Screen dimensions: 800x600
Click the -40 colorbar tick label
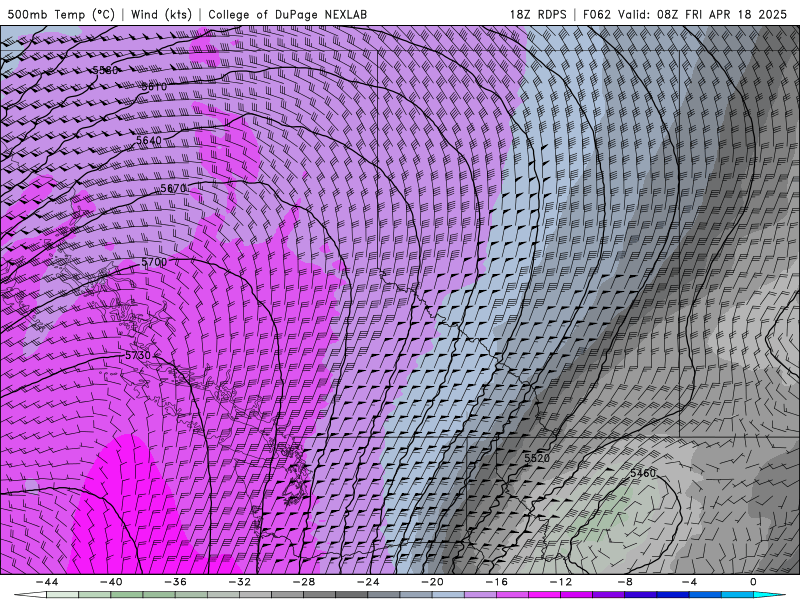111,582
